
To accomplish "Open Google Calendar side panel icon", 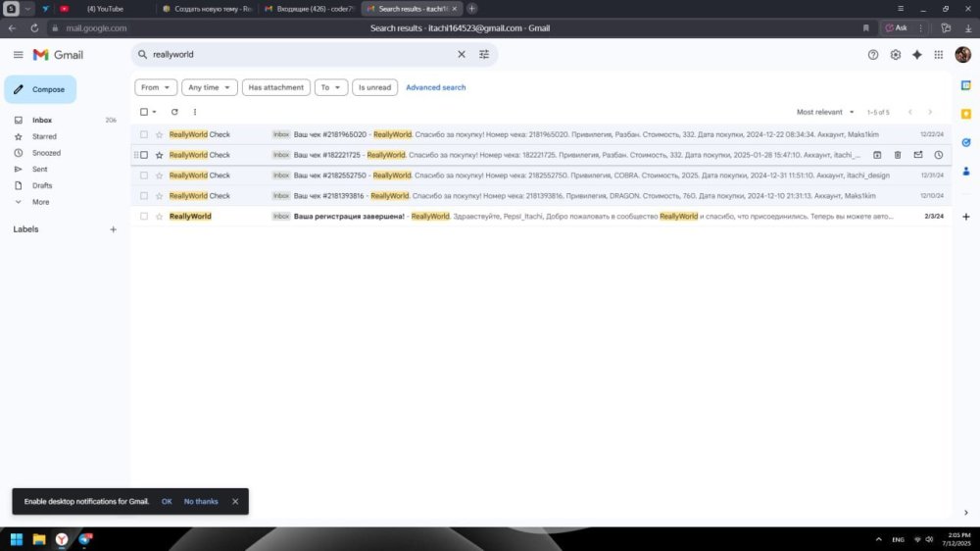I will click(966, 85).
